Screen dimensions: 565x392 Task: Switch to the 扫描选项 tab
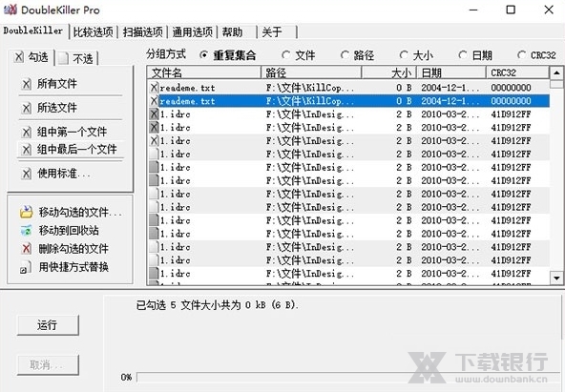point(143,32)
